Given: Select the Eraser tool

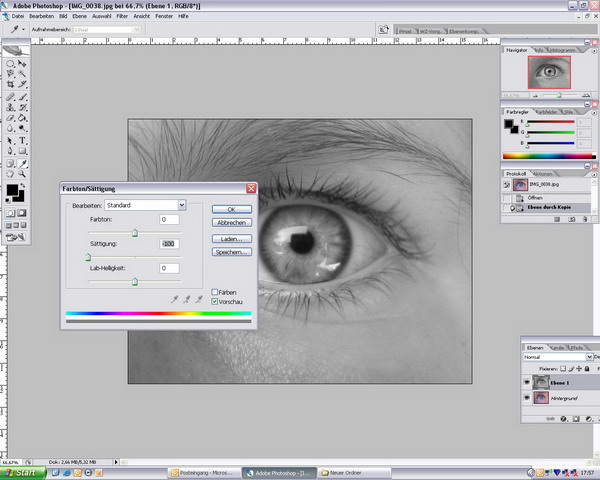Looking at the screenshot, I should click(x=10, y=118).
